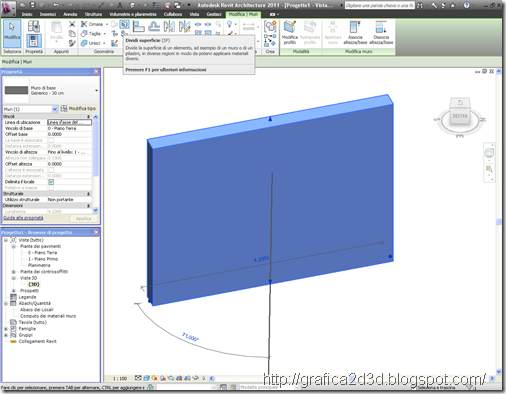Toggle the Delimita il locale checkbox
Screen dimensions: 506x394
pos(51,182)
